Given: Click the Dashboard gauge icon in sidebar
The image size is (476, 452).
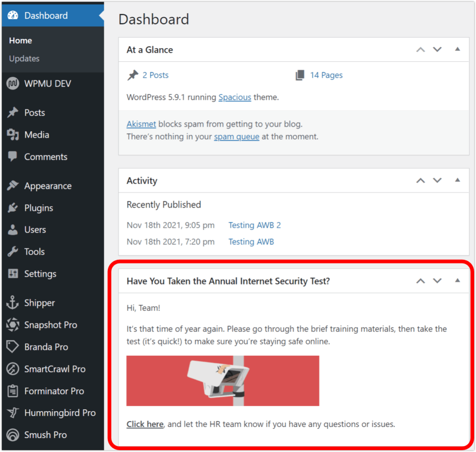Looking at the screenshot, I should tap(13, 15).
